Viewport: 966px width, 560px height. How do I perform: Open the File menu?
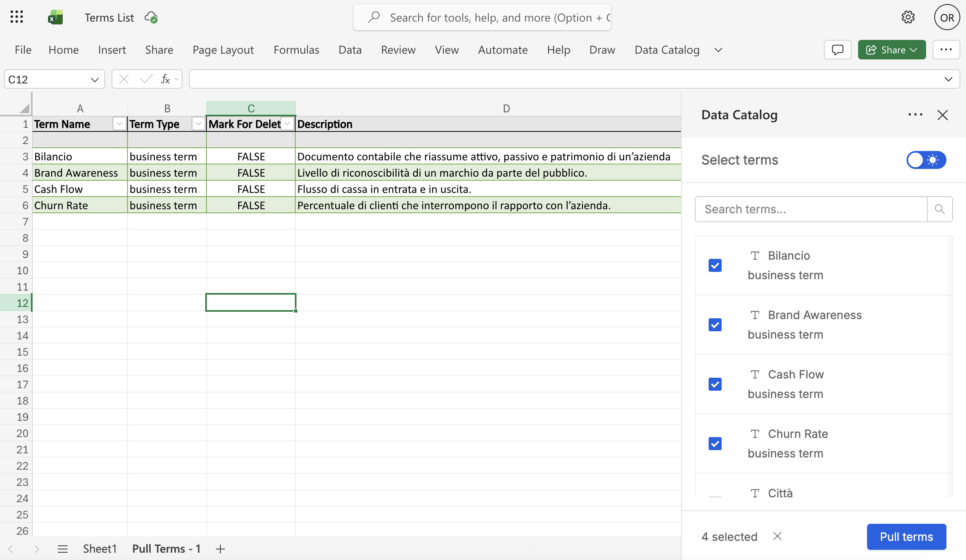23,50
